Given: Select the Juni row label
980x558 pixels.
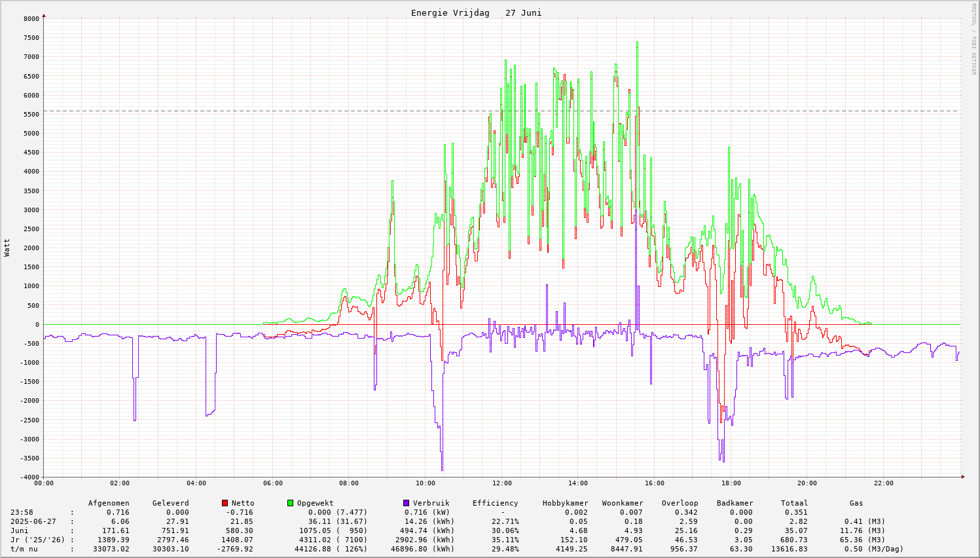Looking at the screenshot, I should (x=21, y=530).
